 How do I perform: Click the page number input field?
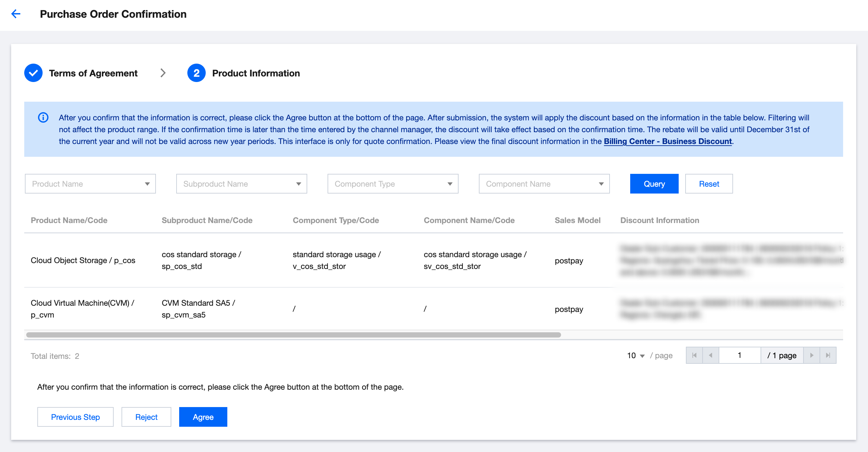click(x=740, y=355)
